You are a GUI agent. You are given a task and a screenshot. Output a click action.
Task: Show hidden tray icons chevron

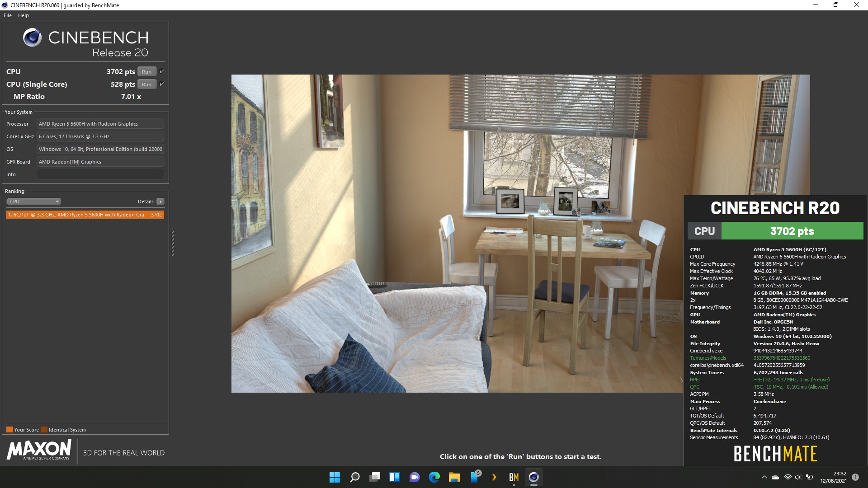coord(764,477)
